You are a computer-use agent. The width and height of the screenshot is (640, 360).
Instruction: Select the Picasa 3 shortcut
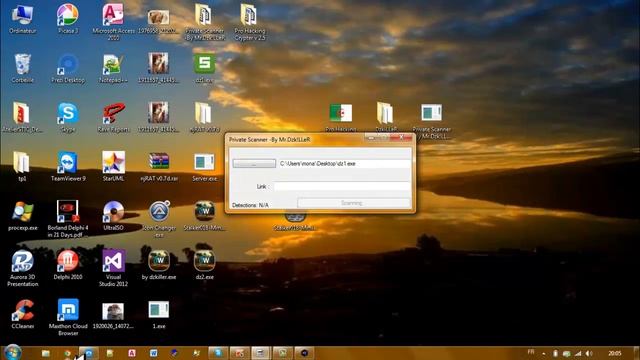pyautogui.click(x=68, y=18)
